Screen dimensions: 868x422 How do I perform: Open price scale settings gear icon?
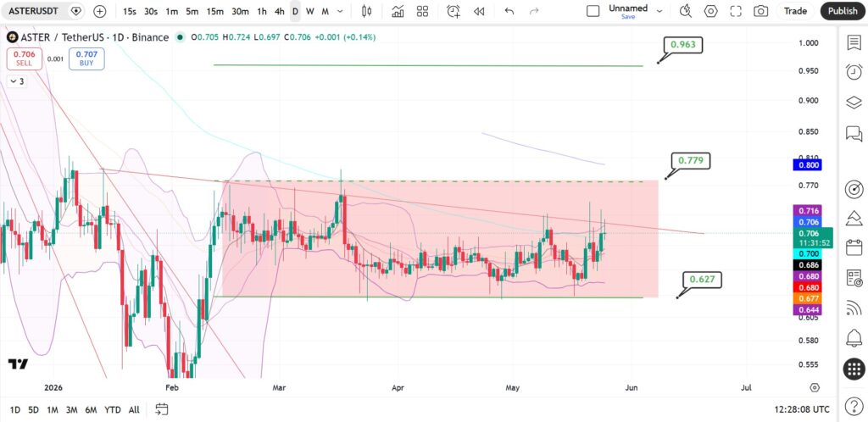(x=814, y=388)
